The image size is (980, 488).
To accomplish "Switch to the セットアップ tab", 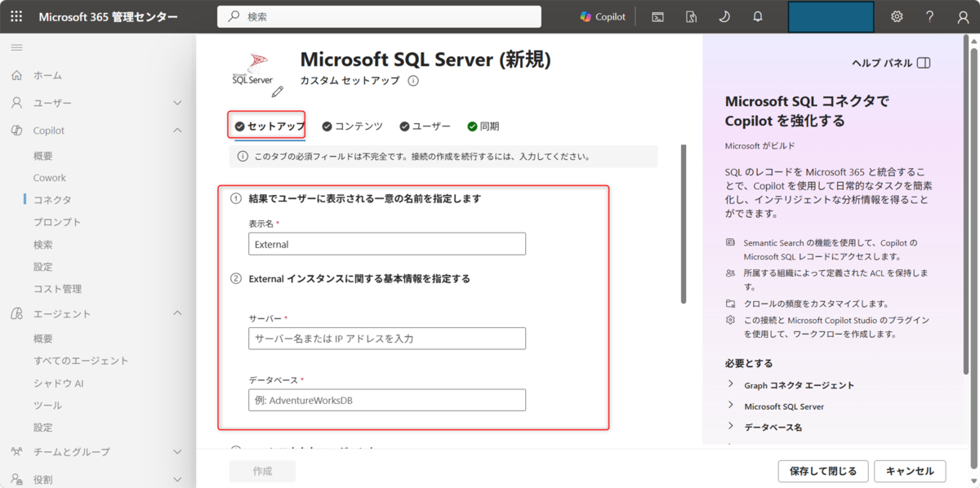I will [269, 126].
